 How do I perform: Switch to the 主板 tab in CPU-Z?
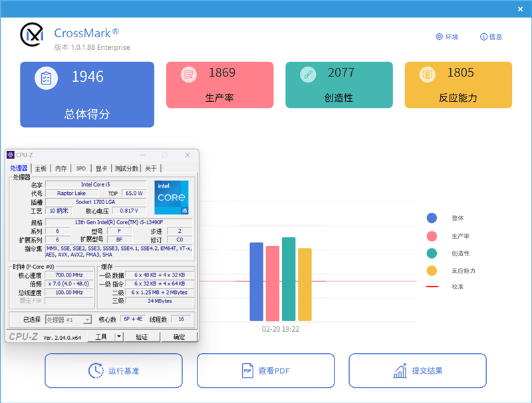(x=41, y=168)
